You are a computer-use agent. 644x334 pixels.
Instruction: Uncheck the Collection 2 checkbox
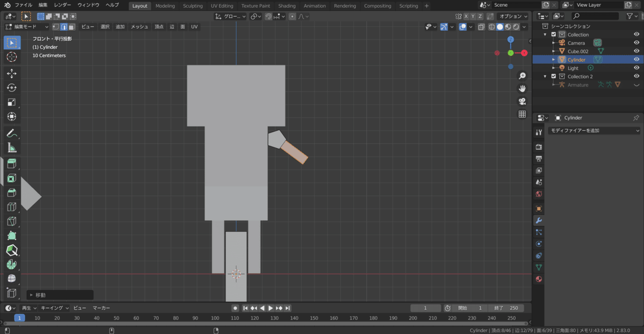click(x=554, y=77)
